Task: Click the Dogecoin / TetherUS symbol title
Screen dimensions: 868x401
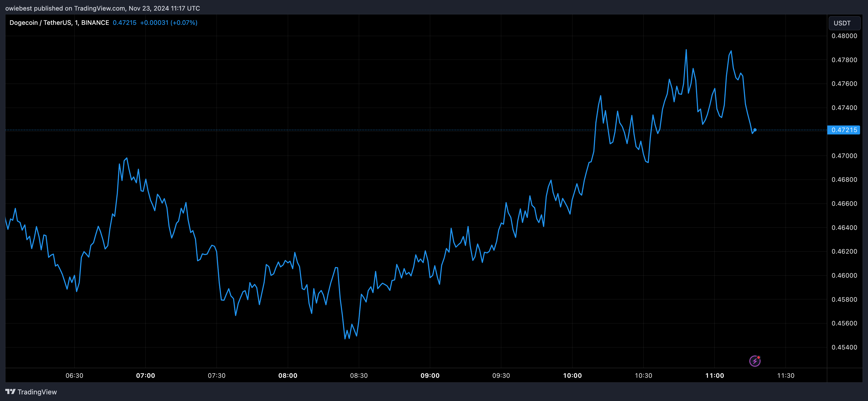Action: (x=59, y=22)
